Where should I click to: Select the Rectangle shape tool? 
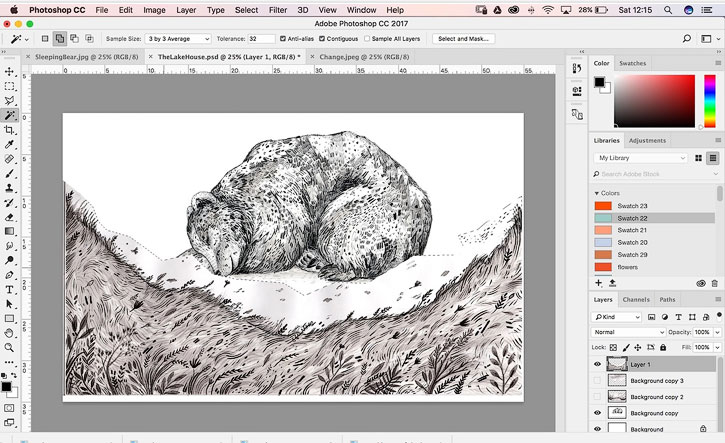coord(9,319)
